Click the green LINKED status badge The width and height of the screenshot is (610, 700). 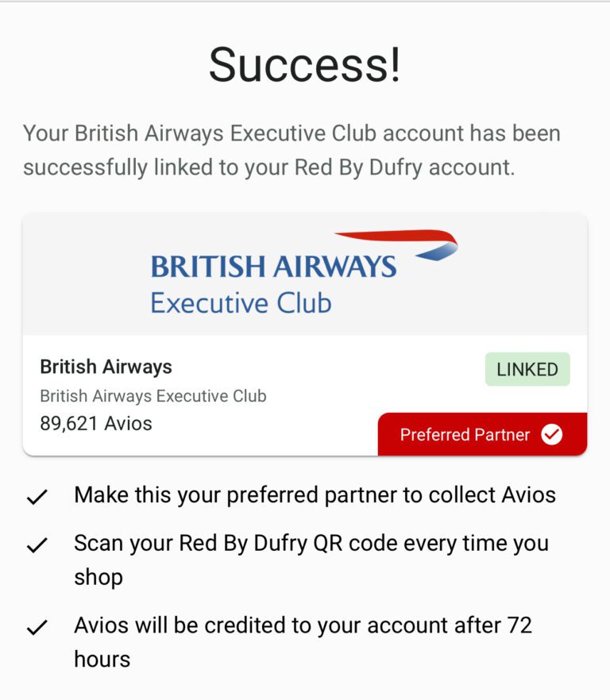527,369
